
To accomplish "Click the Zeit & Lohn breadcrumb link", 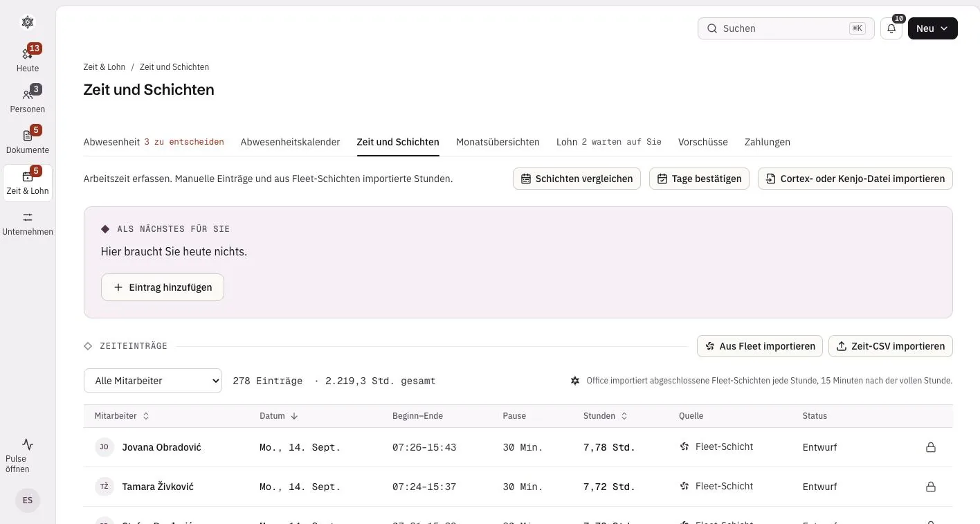I will click(105, 67).
